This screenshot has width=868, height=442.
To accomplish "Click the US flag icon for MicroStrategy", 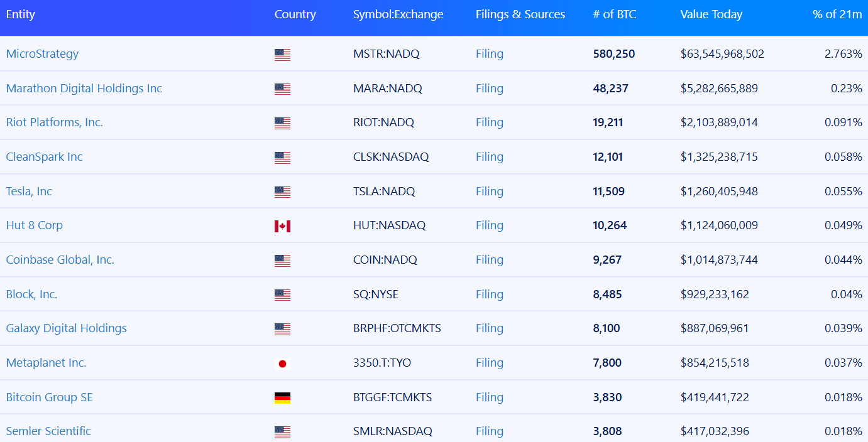I will click(x=282, y=55).
